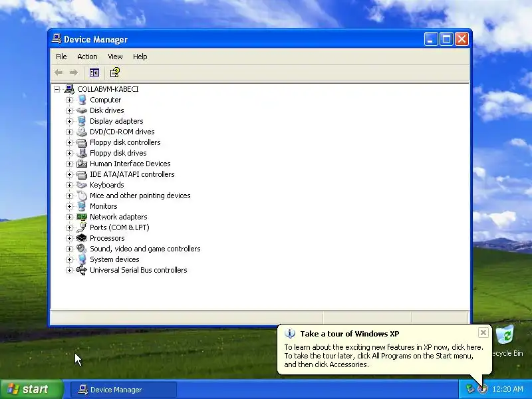Click the DVD/CD-ROM drives icon

(82, 132)
